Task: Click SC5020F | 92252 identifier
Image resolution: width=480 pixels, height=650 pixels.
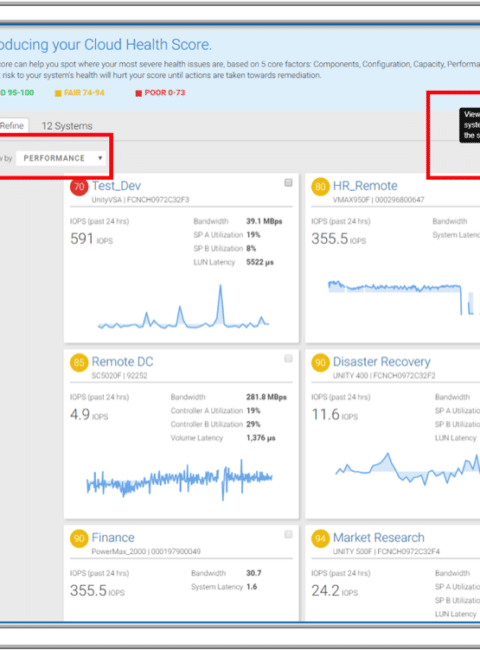Action: pyautogui.click(x=119, y=376)
